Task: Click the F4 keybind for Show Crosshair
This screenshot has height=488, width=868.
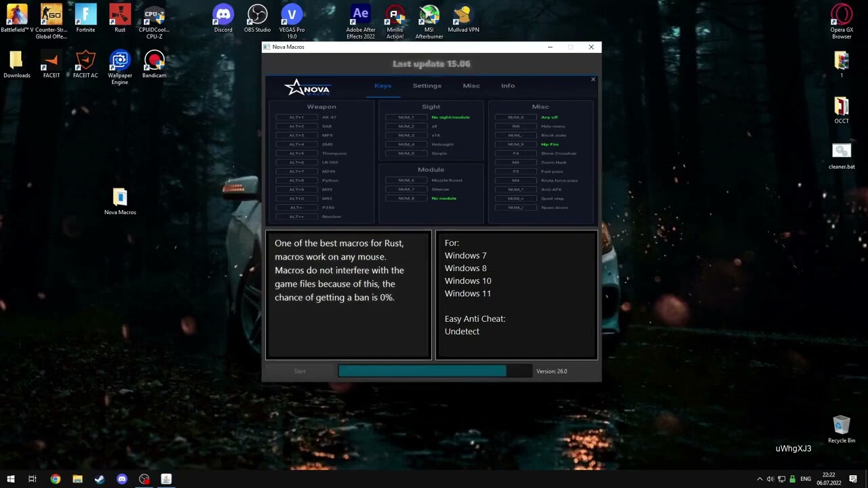Action: tap(515, 153)
